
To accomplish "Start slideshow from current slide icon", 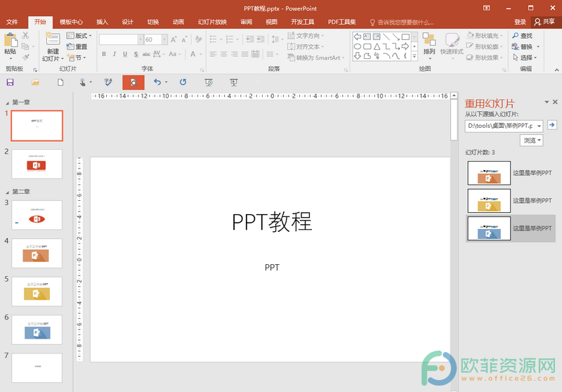I will (233, 82).
